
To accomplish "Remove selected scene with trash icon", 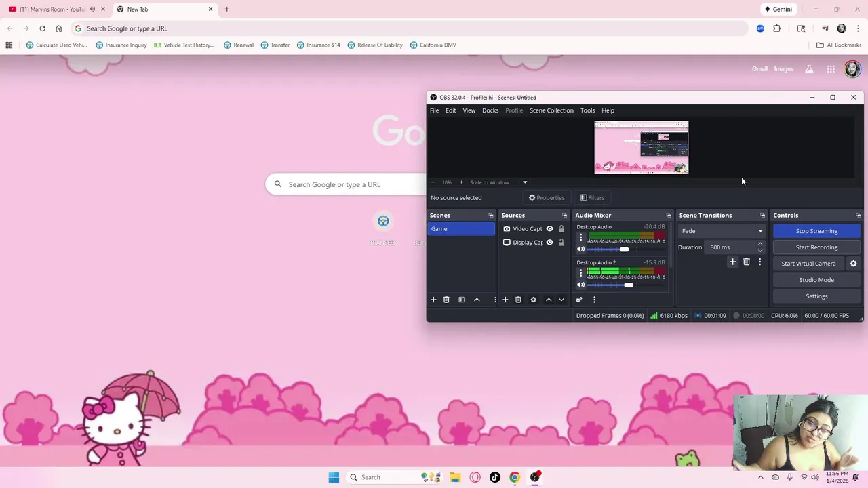I will [x=446, y=300].
